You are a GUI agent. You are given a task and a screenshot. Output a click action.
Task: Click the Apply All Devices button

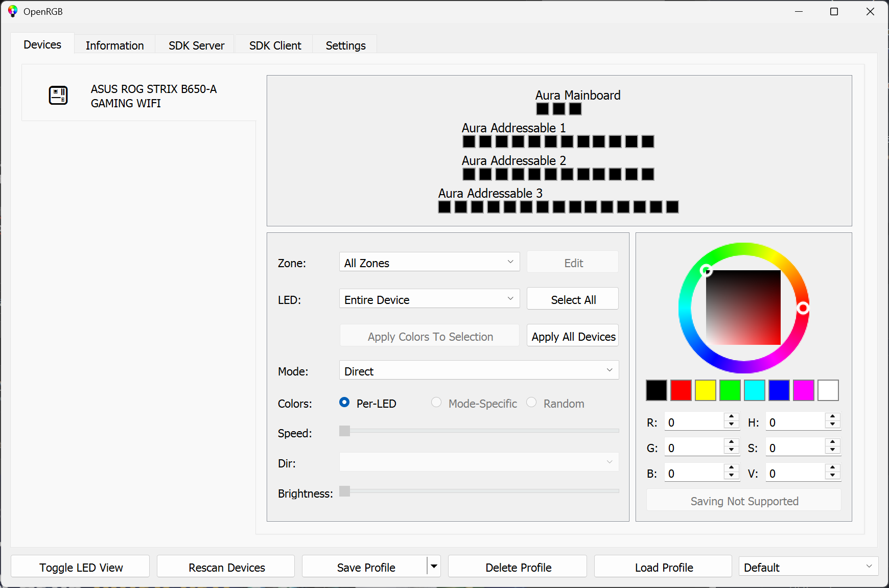(573, 336)
